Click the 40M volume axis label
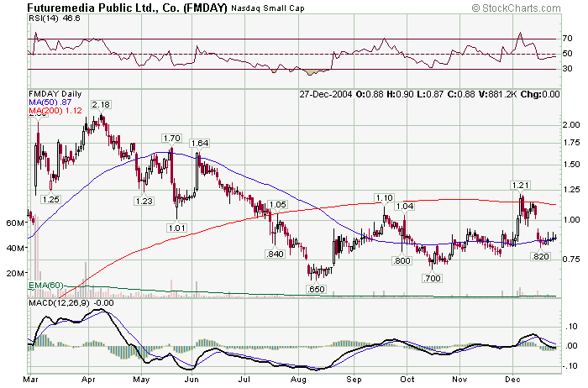Viewport: 588px width, 388px height. (x=15, y=249)
